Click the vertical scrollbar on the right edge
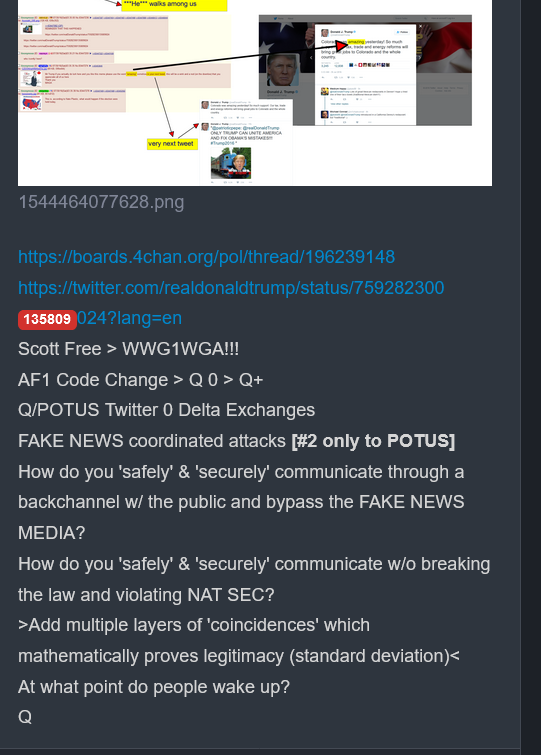The width and height of the screenshot is (541, 755). point(531,378)
